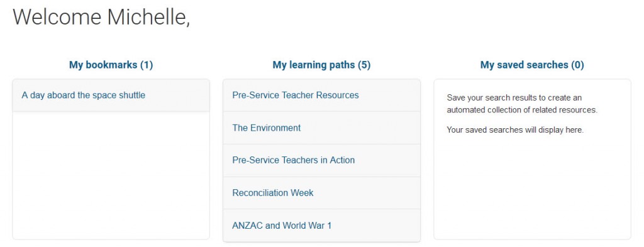
Task: Click the saved searches count '(0)'
Action: tap(577, 65)
